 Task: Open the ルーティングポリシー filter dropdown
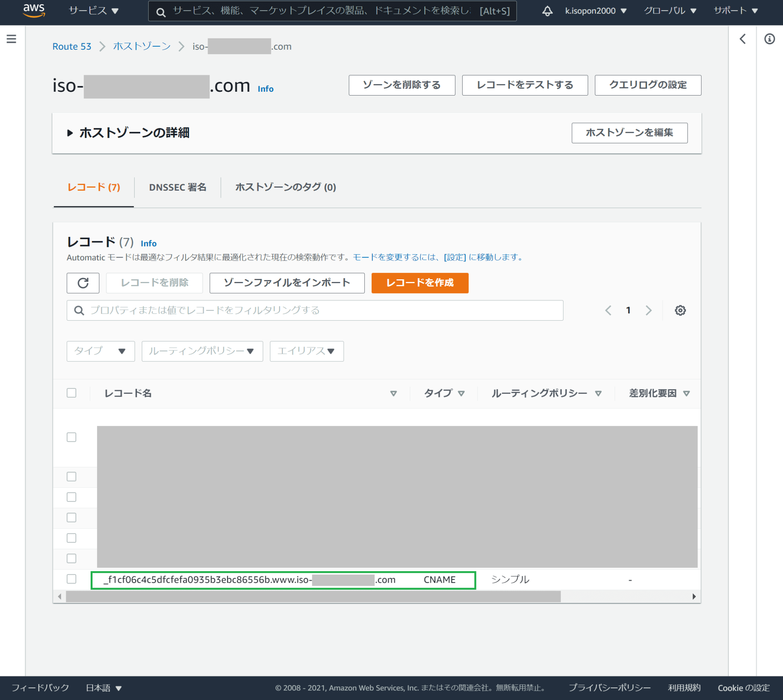[202, 351]
